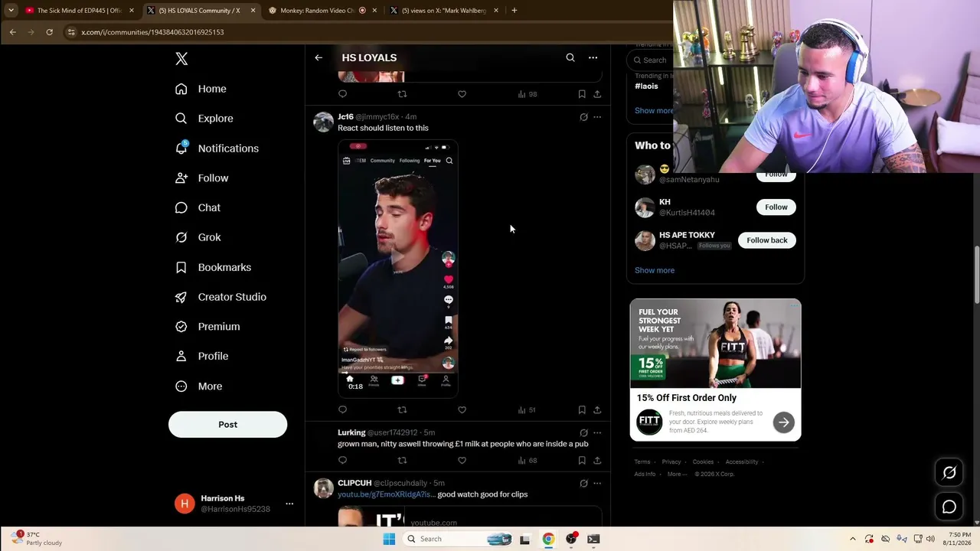Viewport: 980px width, 551px height.
Task: Open the youtu.be link in CLIPCUH's post
Action: pos(386,494)
